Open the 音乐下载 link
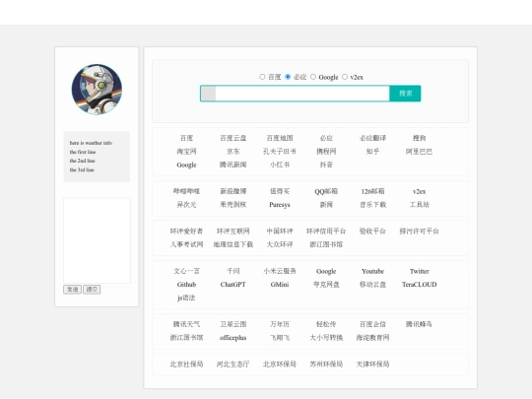 [x=372, y=205]
